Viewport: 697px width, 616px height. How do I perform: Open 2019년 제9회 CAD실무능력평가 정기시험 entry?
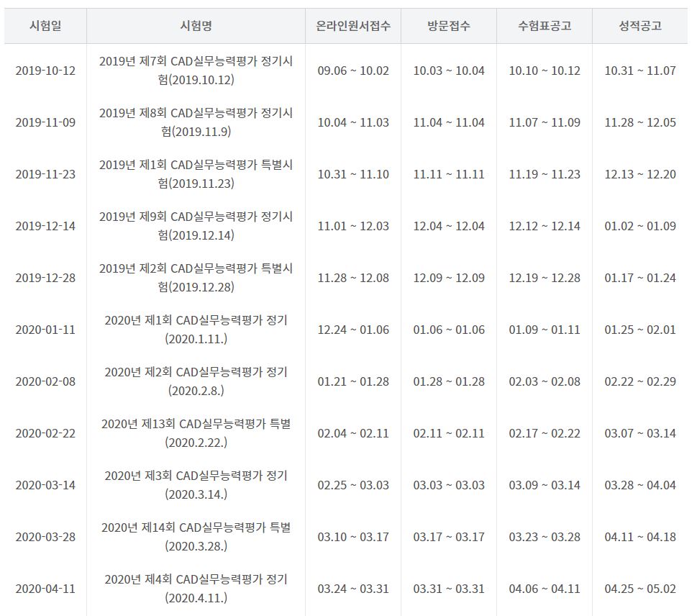[x=196, y=226]
